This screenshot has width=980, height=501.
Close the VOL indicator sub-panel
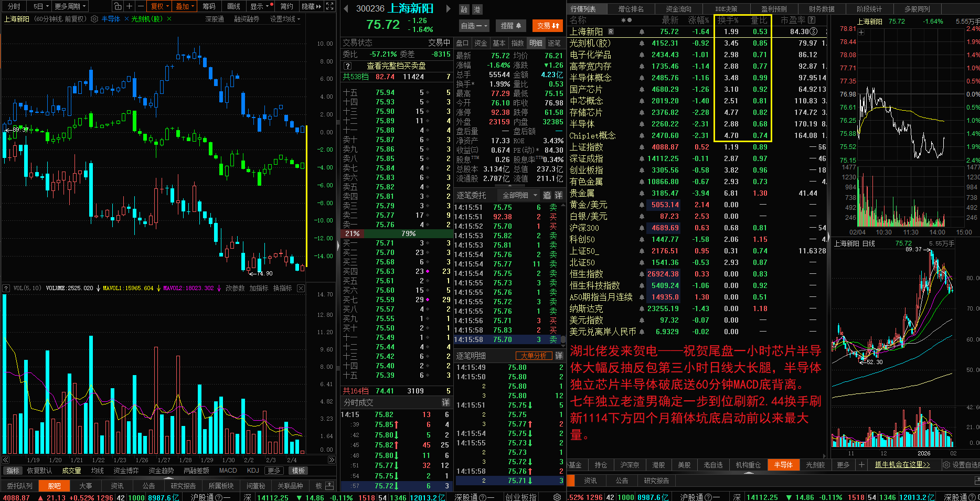301,288
